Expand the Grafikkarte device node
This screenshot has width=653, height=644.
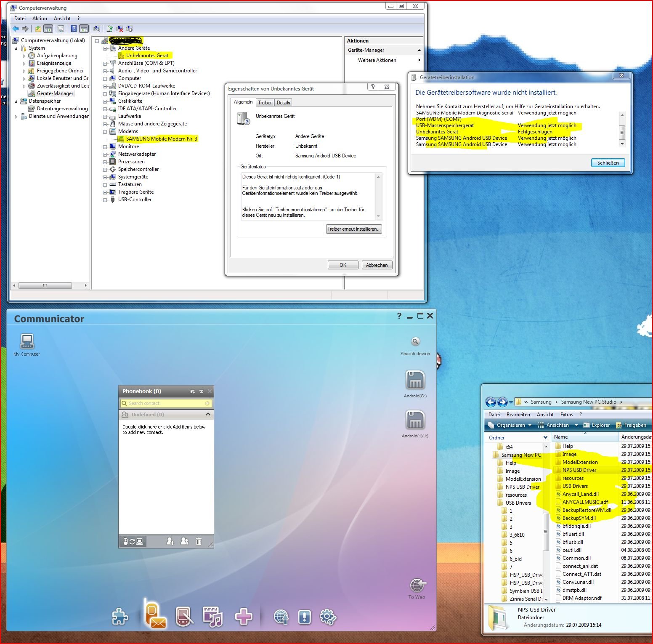click(105, 101)
